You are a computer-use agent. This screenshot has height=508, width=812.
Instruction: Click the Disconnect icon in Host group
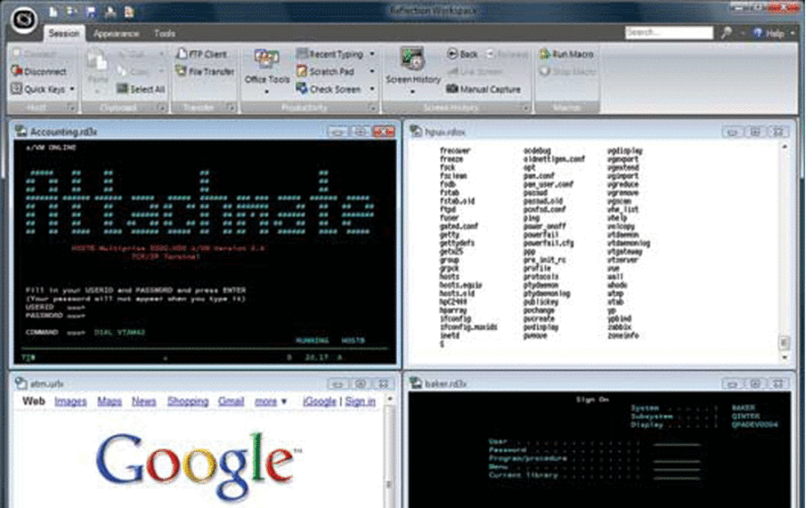coord(16,71)
